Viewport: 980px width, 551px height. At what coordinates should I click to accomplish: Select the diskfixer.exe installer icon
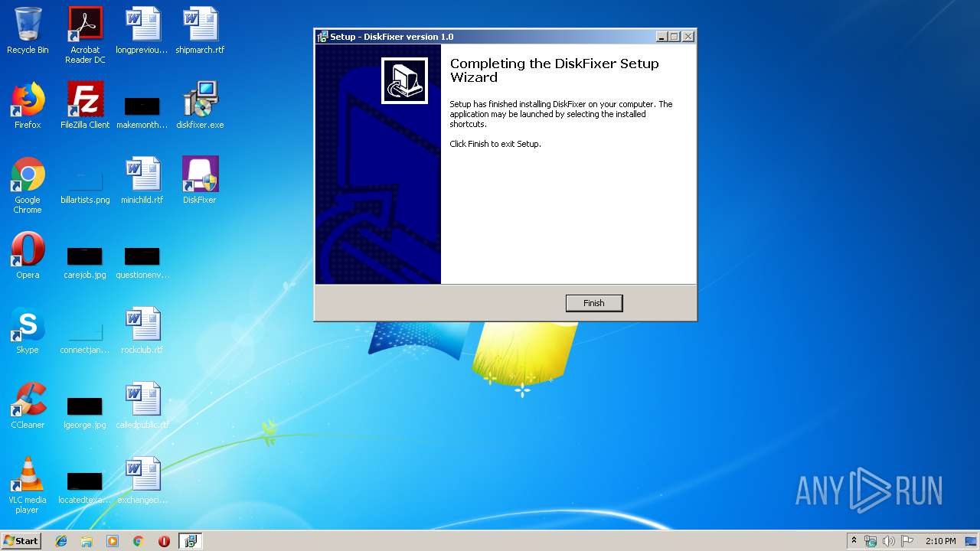click(200, 106)
